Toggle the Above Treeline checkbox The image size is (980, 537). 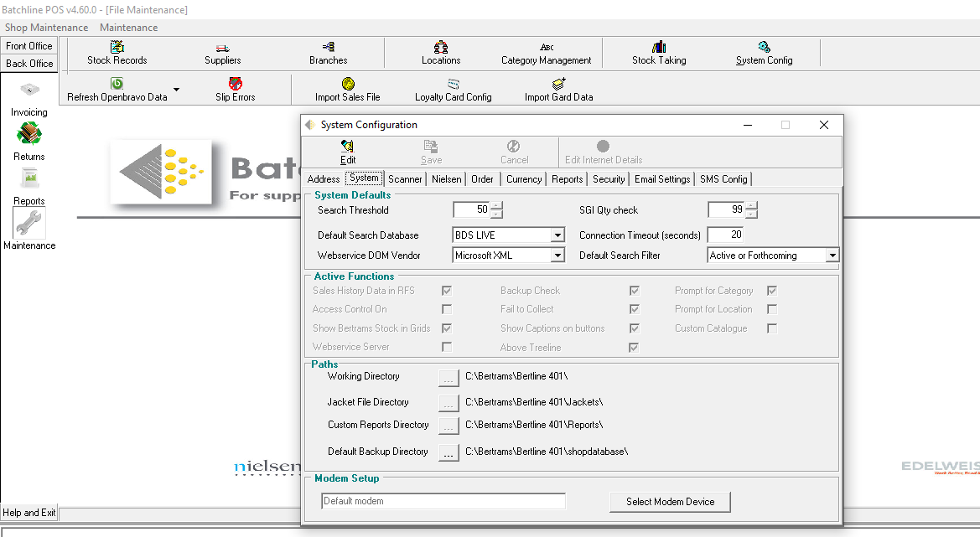point(634,347)
